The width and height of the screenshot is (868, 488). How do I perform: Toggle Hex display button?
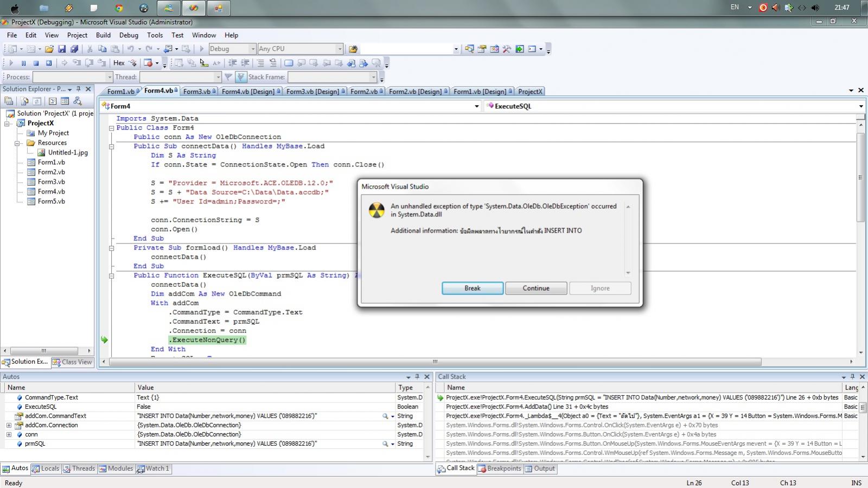point(119,63)
